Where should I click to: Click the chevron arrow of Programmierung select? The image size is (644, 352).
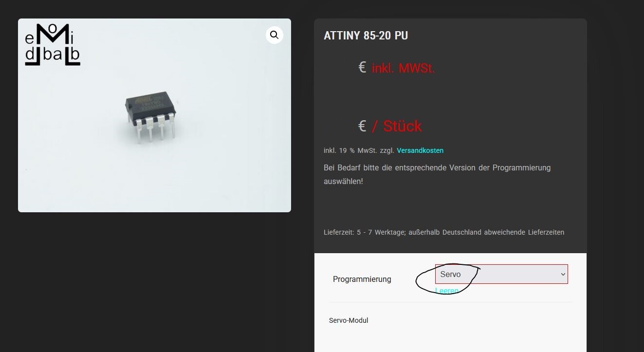563,274
